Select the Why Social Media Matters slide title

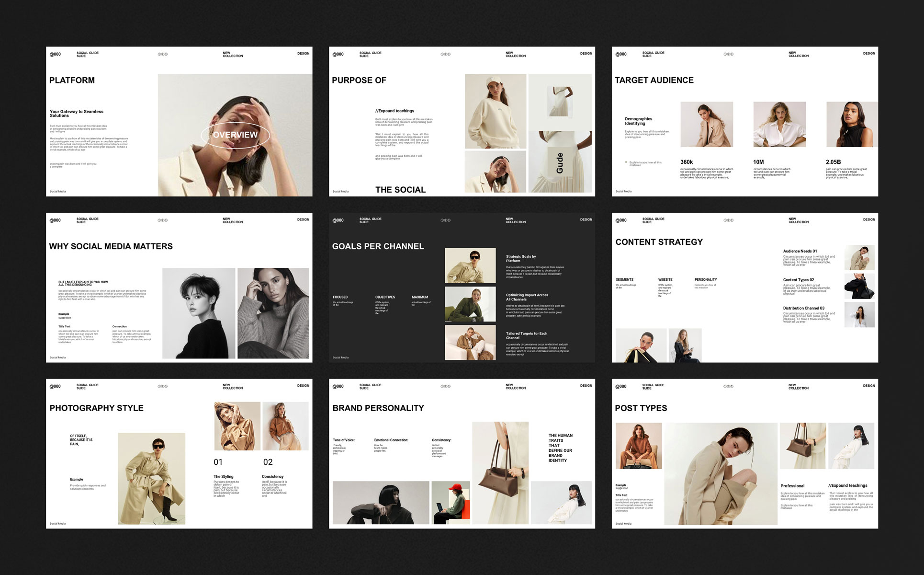coord(111,246)
